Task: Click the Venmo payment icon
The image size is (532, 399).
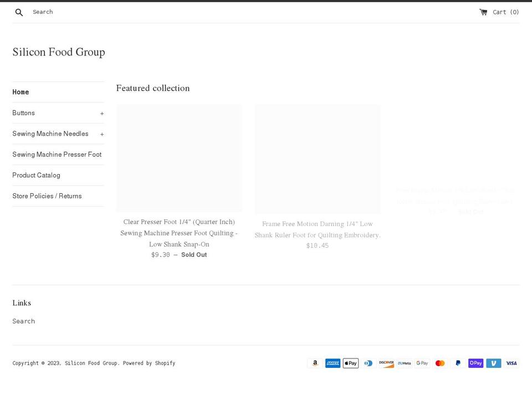Action: pyautogui.click(x=494, y=363)
